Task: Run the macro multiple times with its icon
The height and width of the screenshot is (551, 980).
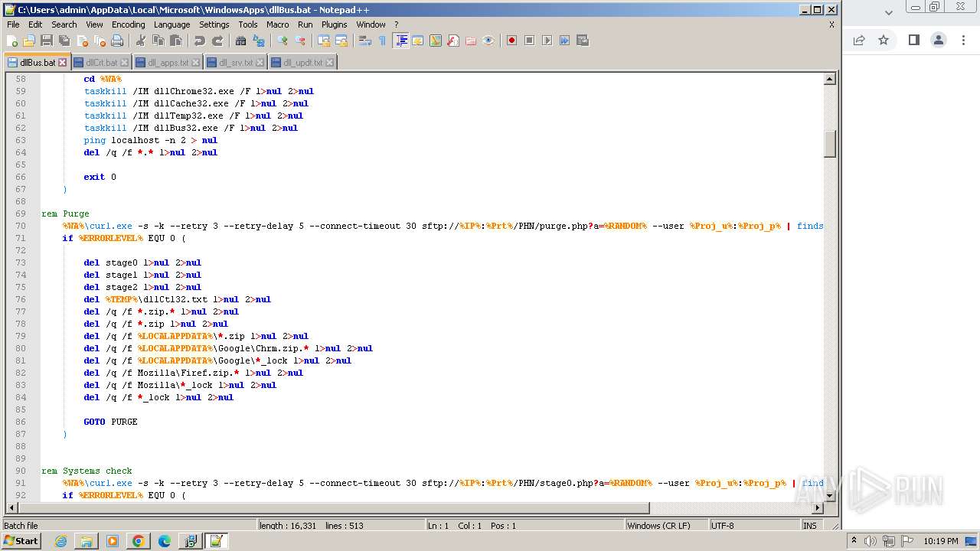Action: pyautogui.click(x=565, y=41)
